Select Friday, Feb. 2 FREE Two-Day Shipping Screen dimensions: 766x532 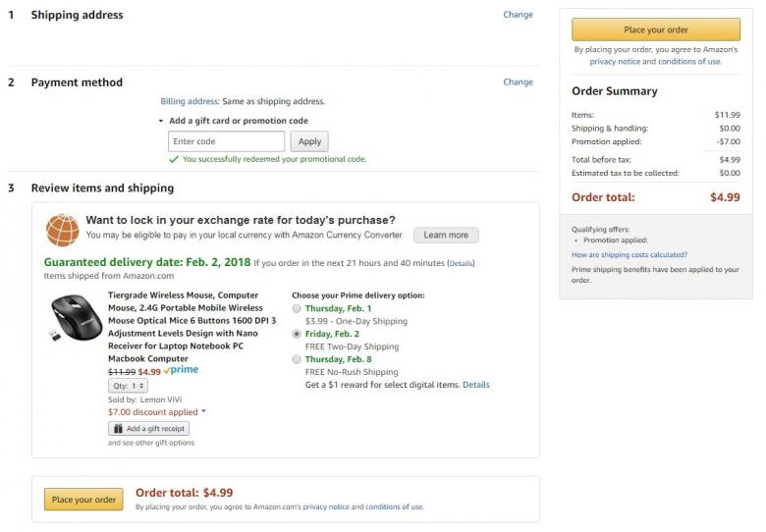297,334
